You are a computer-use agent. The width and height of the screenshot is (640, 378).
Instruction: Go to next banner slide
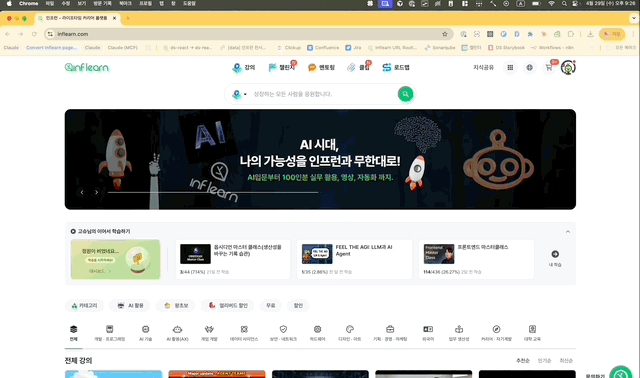tap(96, 192)
